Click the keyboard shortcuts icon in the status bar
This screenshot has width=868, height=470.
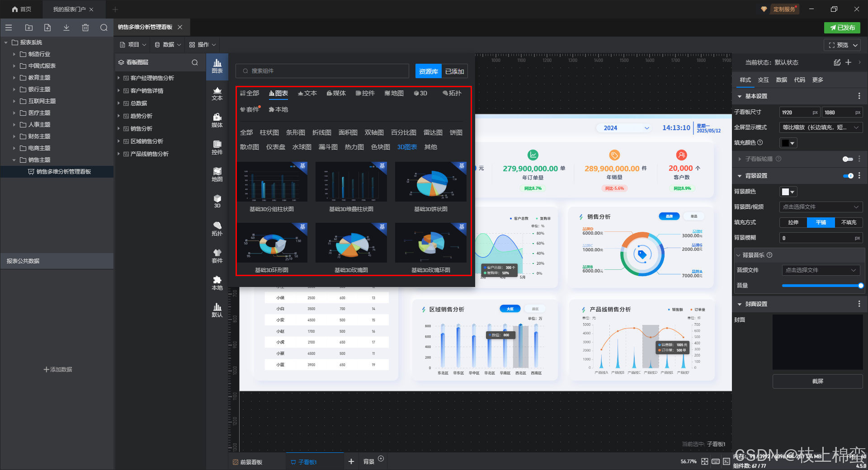pos(716,461)
